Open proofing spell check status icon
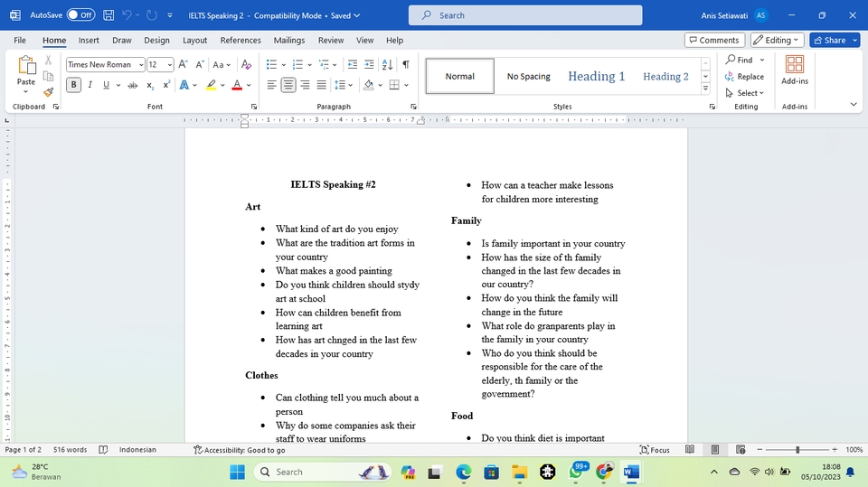The width and height of the screenshot is (868, 487). (x=103, y=450)
